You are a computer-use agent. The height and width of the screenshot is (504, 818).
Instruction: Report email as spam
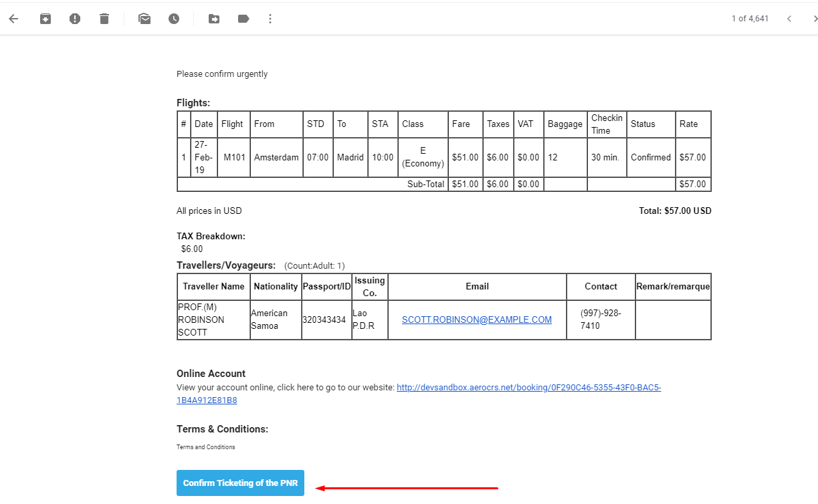coord(75,19)
